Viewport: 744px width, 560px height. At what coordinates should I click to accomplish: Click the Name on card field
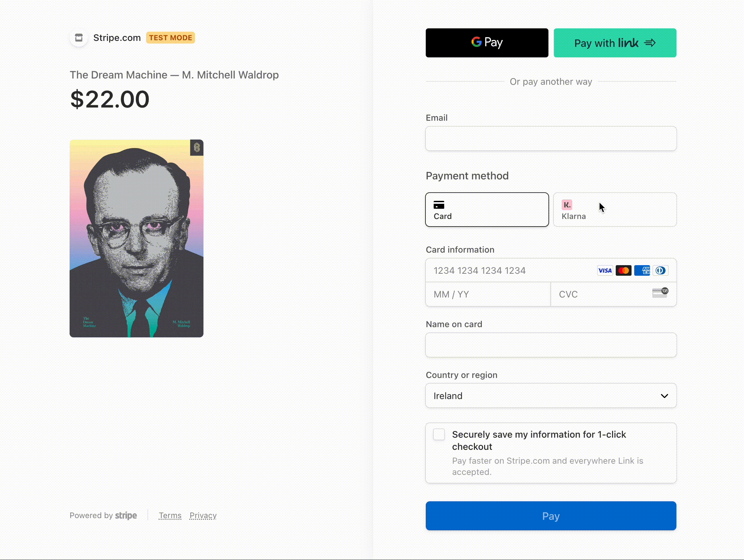click(x=551, y=344)
